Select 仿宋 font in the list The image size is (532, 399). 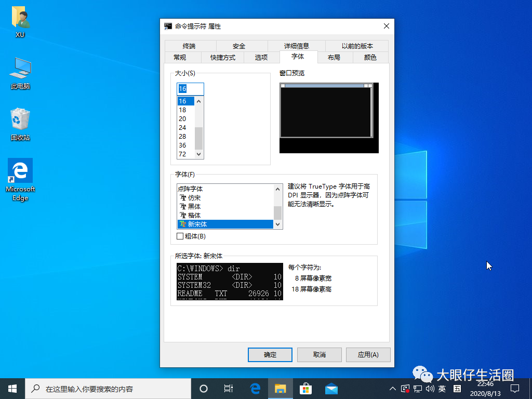(225, 198)
